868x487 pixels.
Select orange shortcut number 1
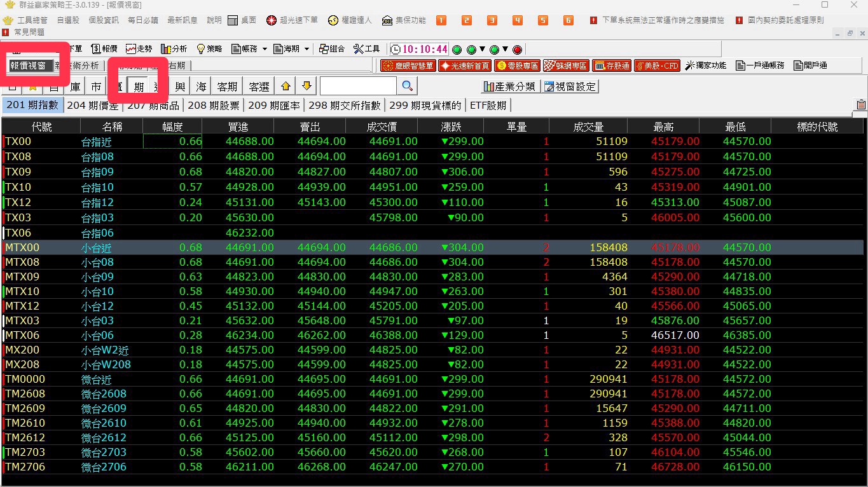[441, 20]
